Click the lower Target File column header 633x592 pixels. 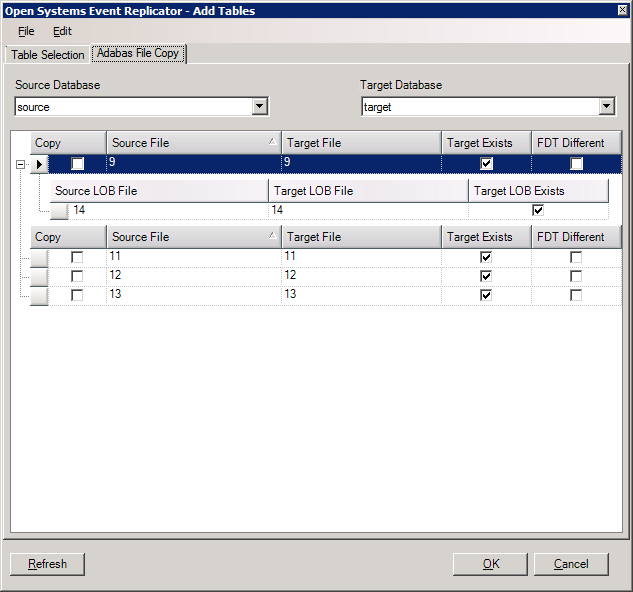(x=361, y=237)
